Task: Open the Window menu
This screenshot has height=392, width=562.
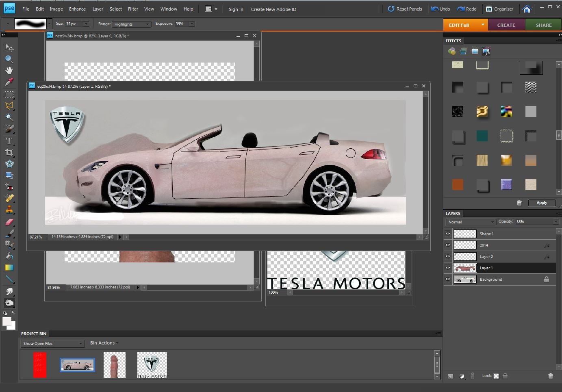Action: (x=169, y=9)
